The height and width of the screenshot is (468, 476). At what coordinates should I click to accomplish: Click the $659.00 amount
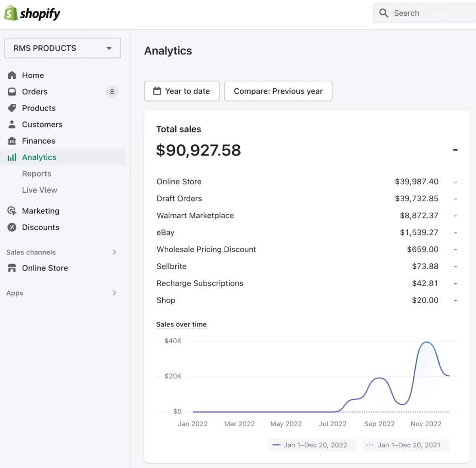[x=422, y=249]
